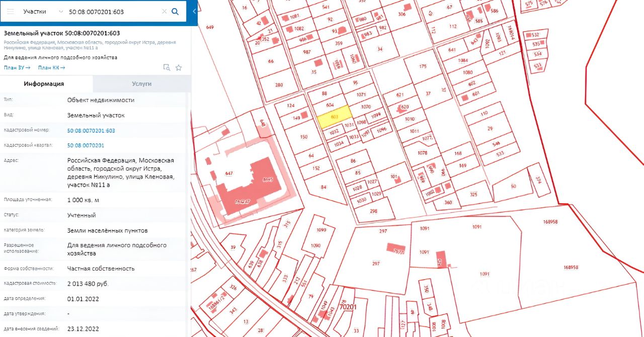Open the hamburger menu in search bar
The height and width of the screenshot is (337, 644).
tap(11, 11)
